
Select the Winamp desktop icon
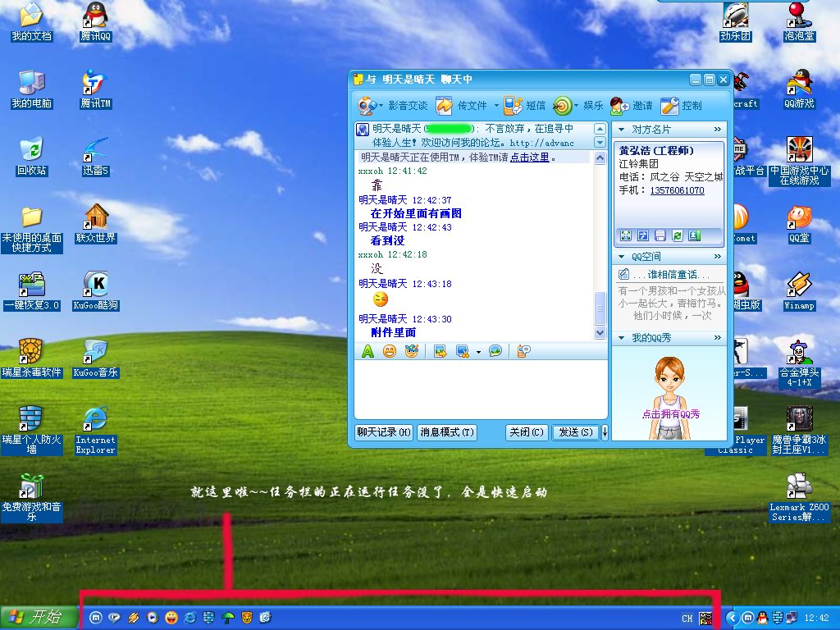tap(799, 291)
